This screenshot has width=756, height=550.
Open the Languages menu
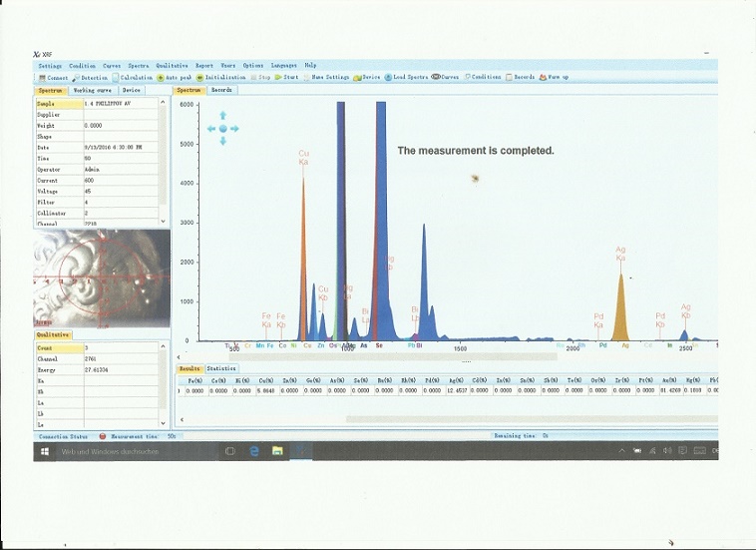click(283, 65)
